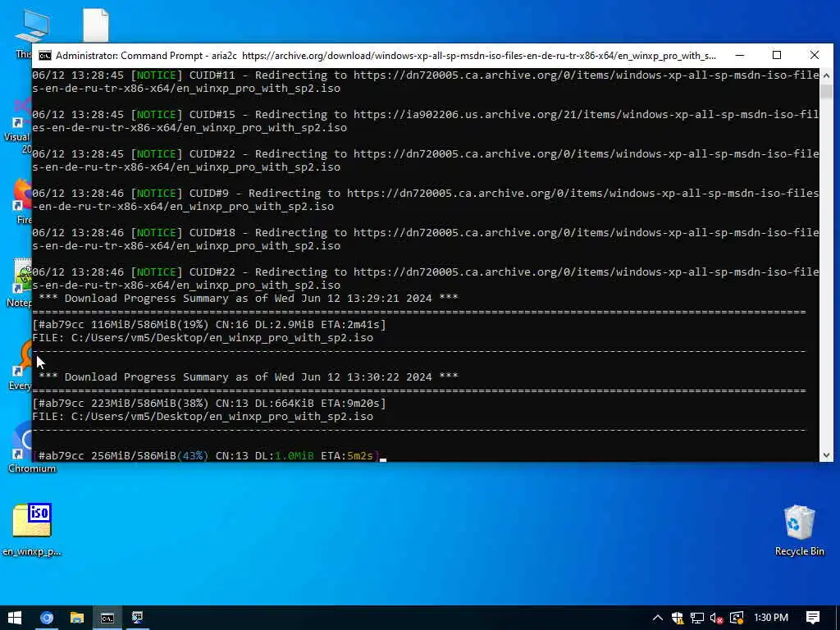
Task: Open network status tray icon
Action: pos(697,618)
